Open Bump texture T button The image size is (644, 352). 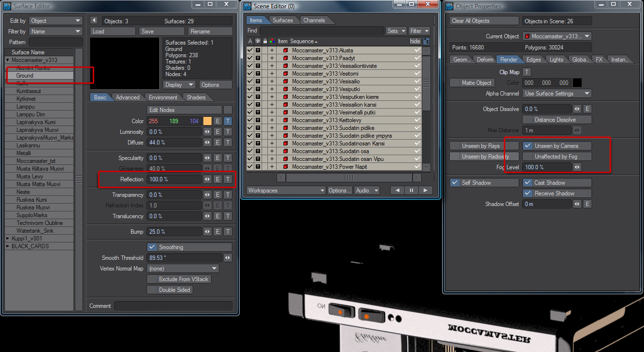(228, 232)
